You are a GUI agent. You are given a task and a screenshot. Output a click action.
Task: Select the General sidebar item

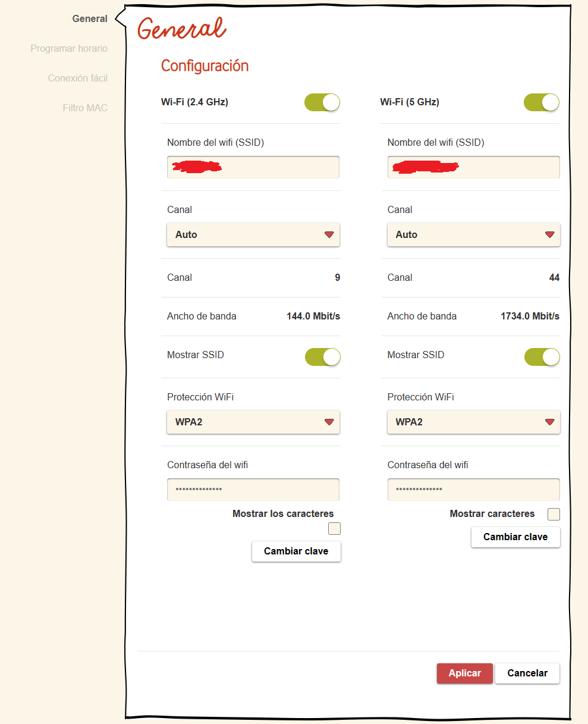90,18
